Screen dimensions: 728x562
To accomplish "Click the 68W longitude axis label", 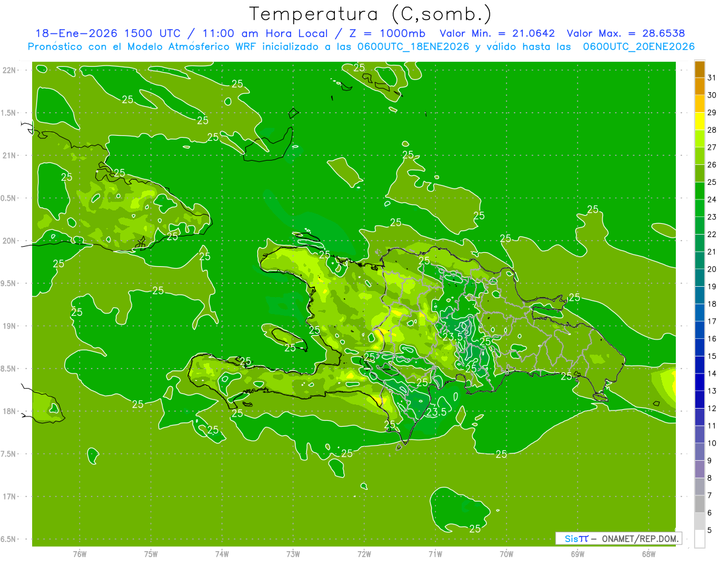I will click(x=648, y=554).
